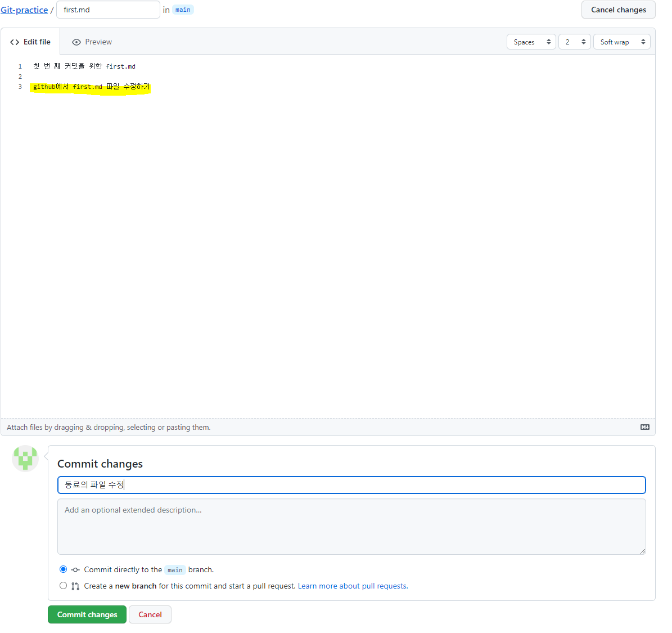Image resolution: width=672 pixels, height=633 pixels.
Task: Click the green Commit changes button
Action: point(87,614)
